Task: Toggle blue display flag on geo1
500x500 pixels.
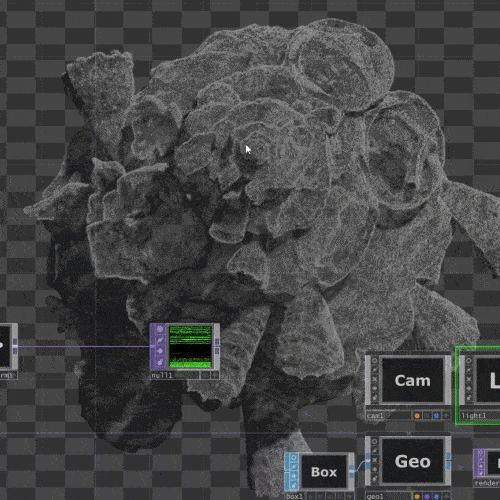Action: click(x=436, y=496)
